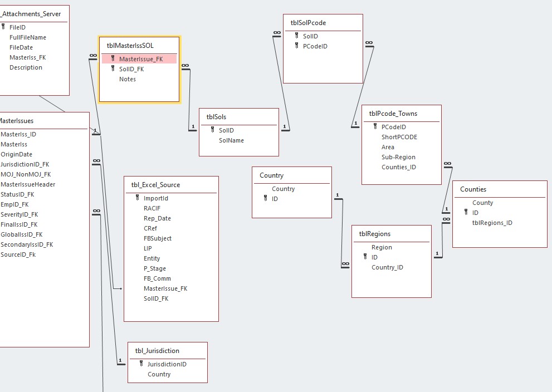Select the Attachments_Server table title

click(31, 14)
